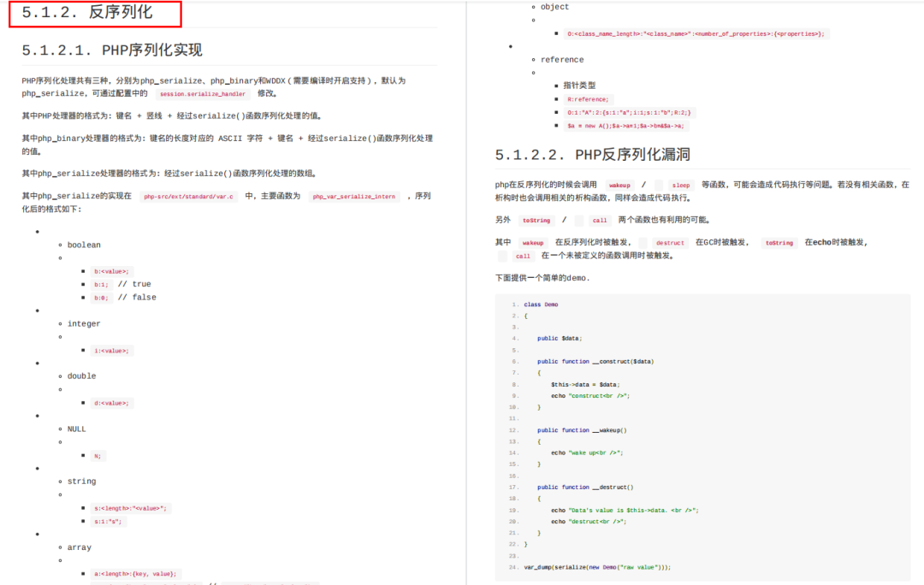Screen dimensions: 924x585
Task: Click code line 'echo "wake up<br />";'
Action: pyautogui.click(x=587, y=453)
